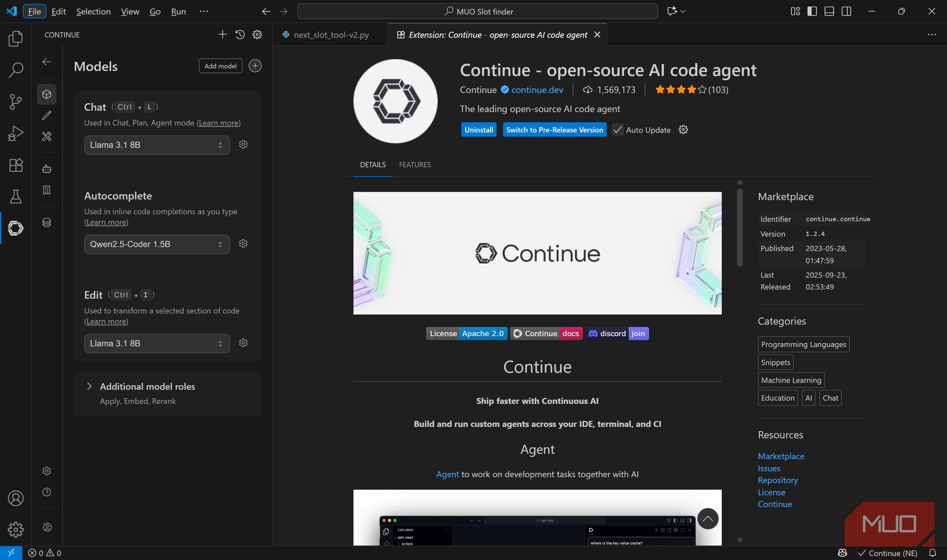
Task: Open the overflow menu after Run
Action: pyautogui.click(x=204, y=11)
